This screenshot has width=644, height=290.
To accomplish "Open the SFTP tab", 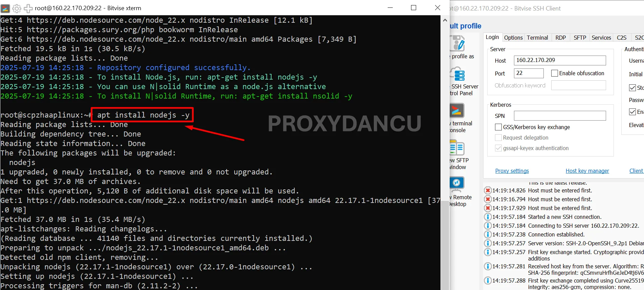I will pyautogui.click(x=580, y=38).
